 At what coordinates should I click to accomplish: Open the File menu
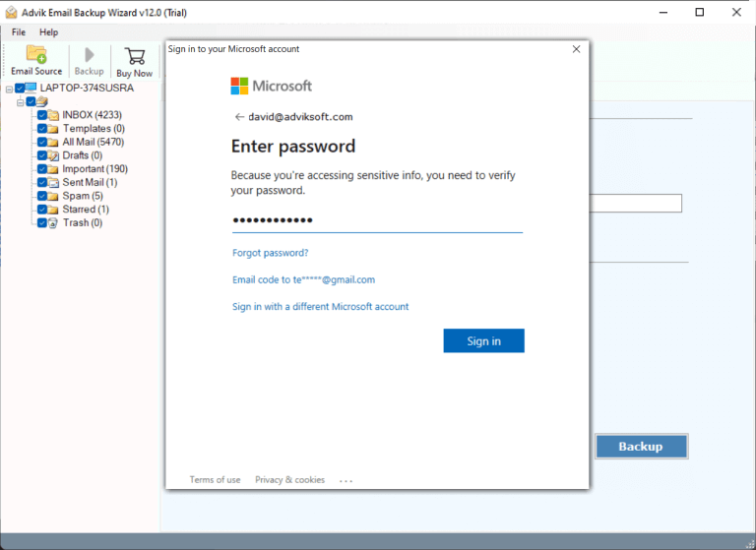(19, 32)
